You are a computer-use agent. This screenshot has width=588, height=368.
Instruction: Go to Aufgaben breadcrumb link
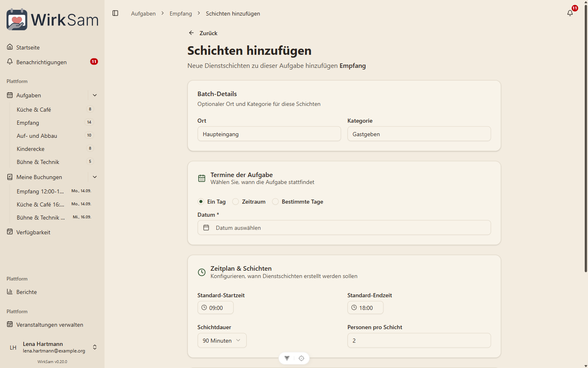click(143, 13)
